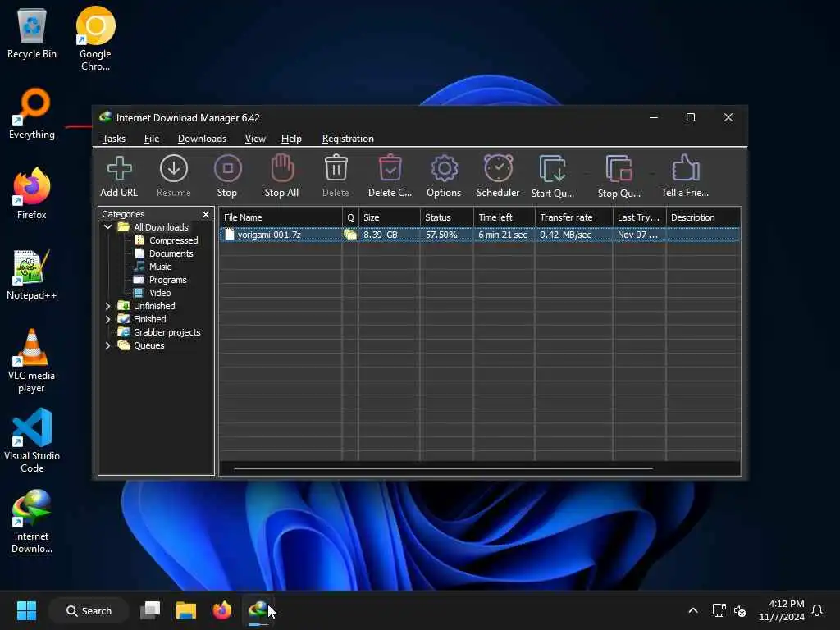
Task: Open the Registration menu
Action: click(x=348, y=139)
